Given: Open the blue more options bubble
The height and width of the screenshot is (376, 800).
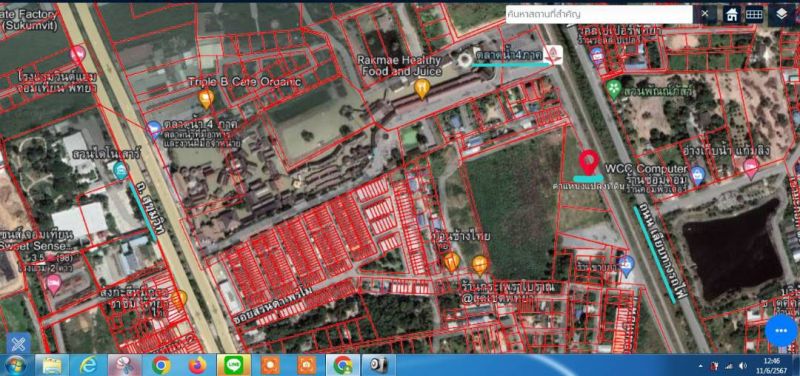Looking at the screenshot, I should click(781, 331).
